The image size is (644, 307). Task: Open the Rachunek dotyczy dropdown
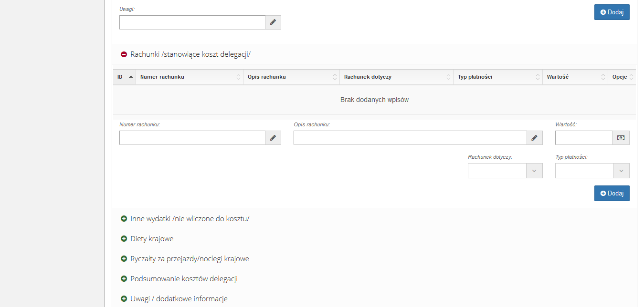pos(505,171)
